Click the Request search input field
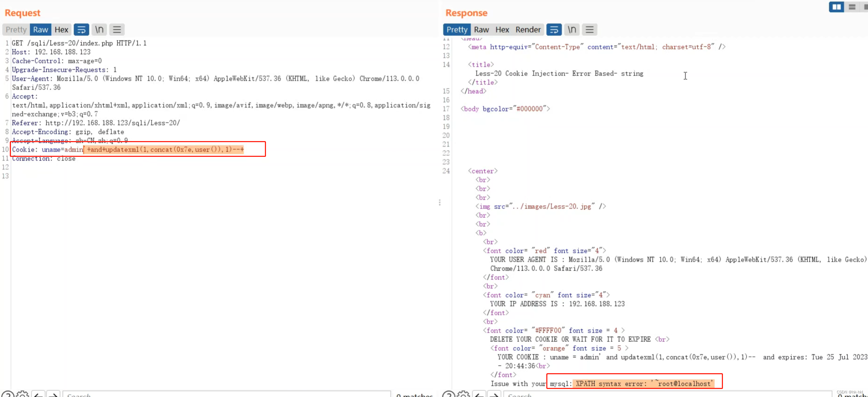 227,395
